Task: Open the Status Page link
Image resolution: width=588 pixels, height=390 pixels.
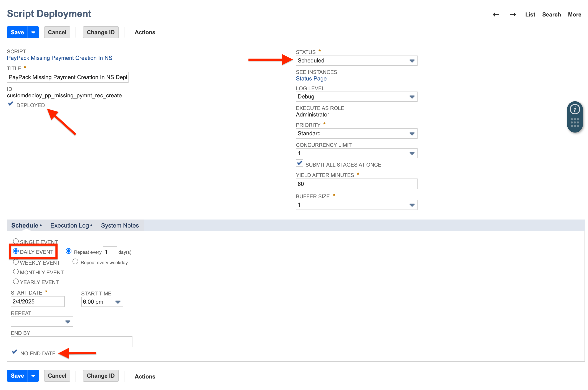Action: [311, 79]
